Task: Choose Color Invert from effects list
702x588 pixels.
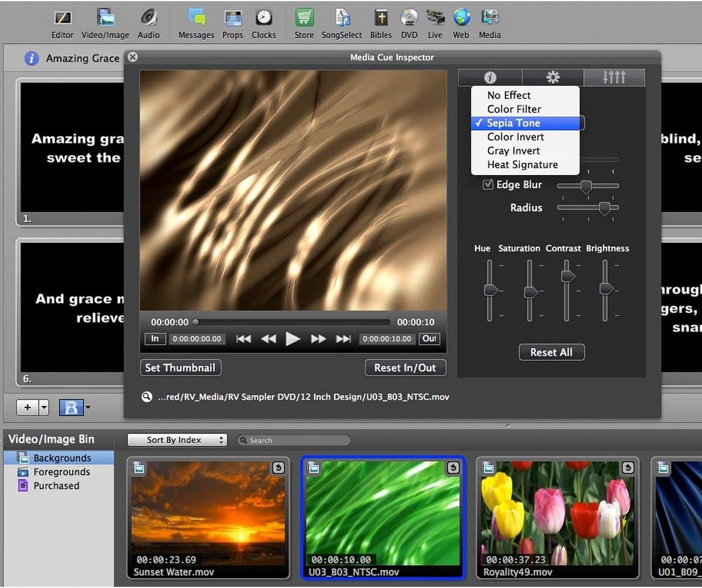Action: tap(515, 137)
